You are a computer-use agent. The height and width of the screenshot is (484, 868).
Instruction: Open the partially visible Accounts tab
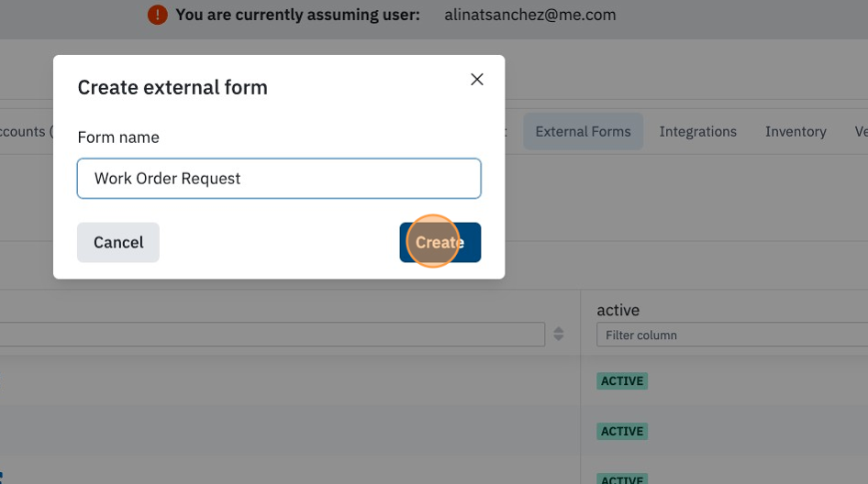(x=25, y=132)
